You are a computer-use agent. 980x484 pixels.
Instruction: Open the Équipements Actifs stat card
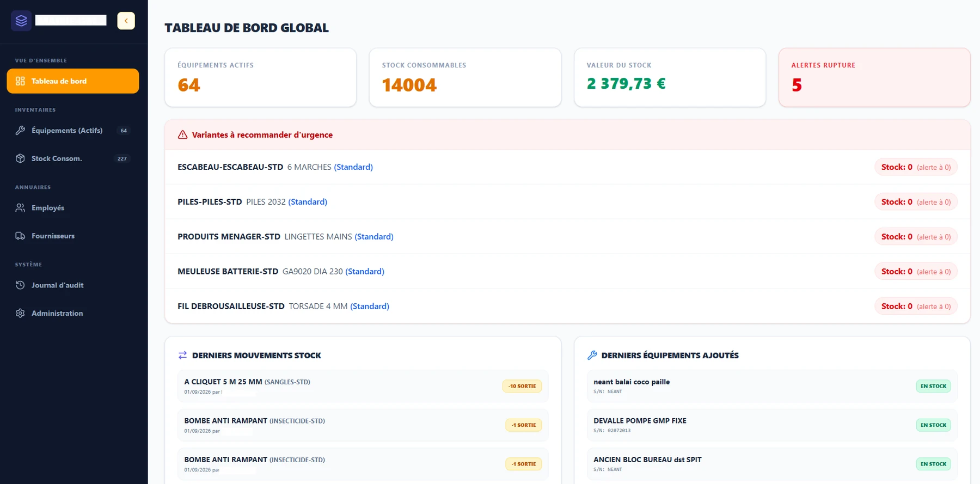[261, 77]
